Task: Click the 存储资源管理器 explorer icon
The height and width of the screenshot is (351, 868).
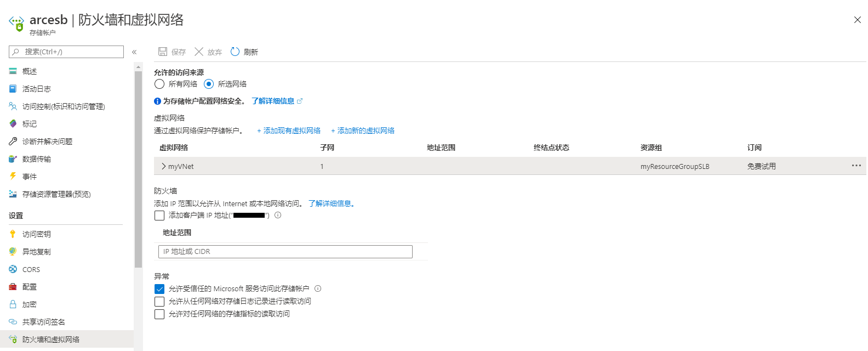Action: click(x=13, y=194)
